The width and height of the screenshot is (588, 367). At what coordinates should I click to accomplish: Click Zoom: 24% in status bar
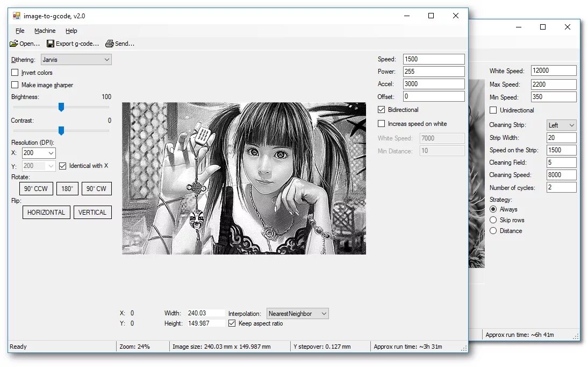coord(134,347)
